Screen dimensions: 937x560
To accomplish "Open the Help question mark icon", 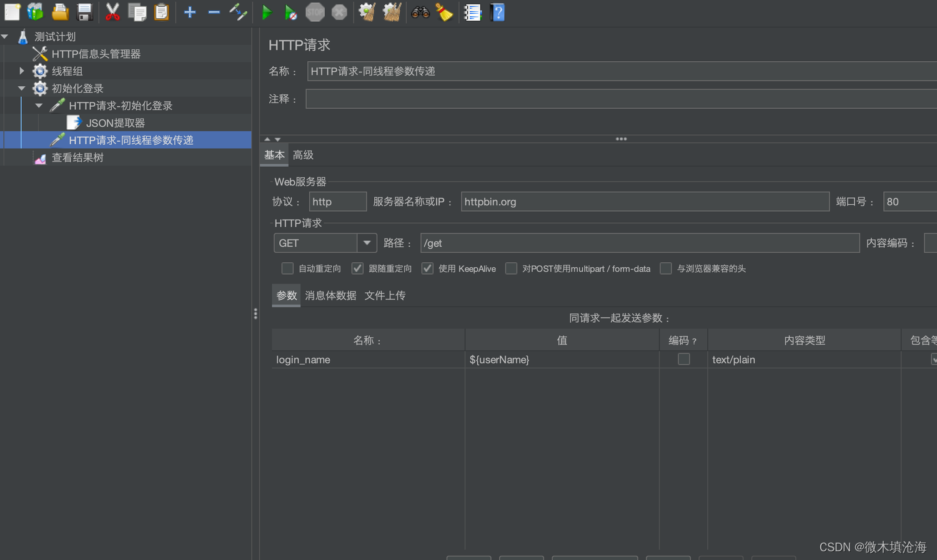I will (498, 12).
